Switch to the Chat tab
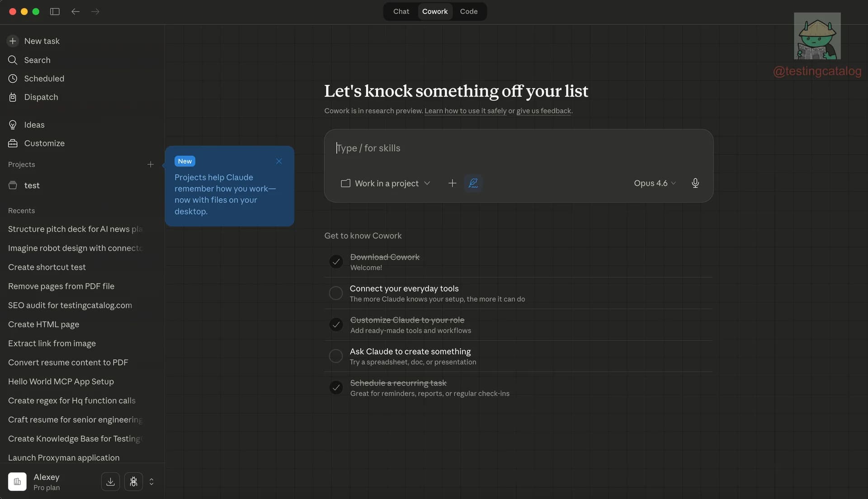868x499 pixels. pos(401,11)
